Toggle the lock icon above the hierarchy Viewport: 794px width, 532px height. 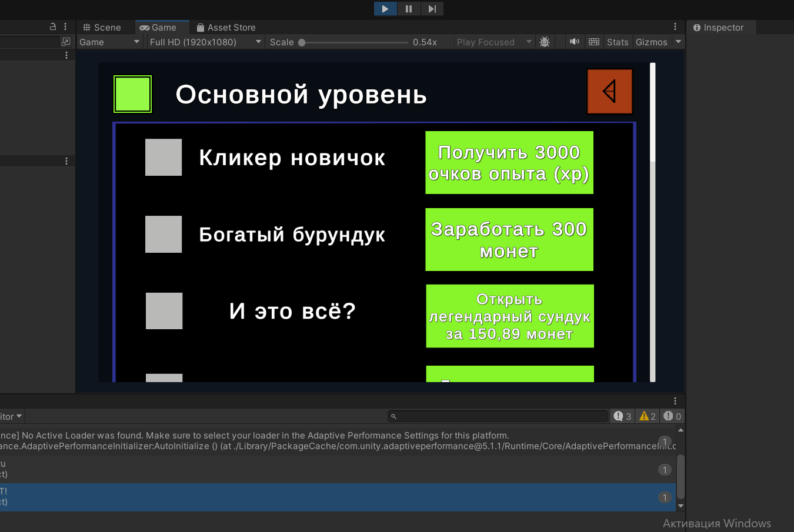tap(52, 26)
